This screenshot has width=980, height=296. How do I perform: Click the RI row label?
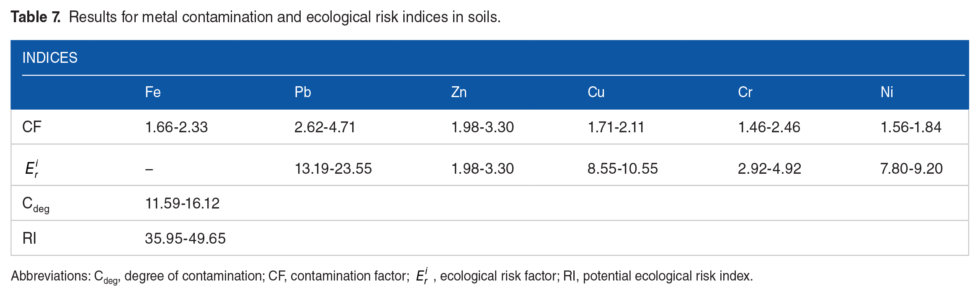click(x=29, y=238)
